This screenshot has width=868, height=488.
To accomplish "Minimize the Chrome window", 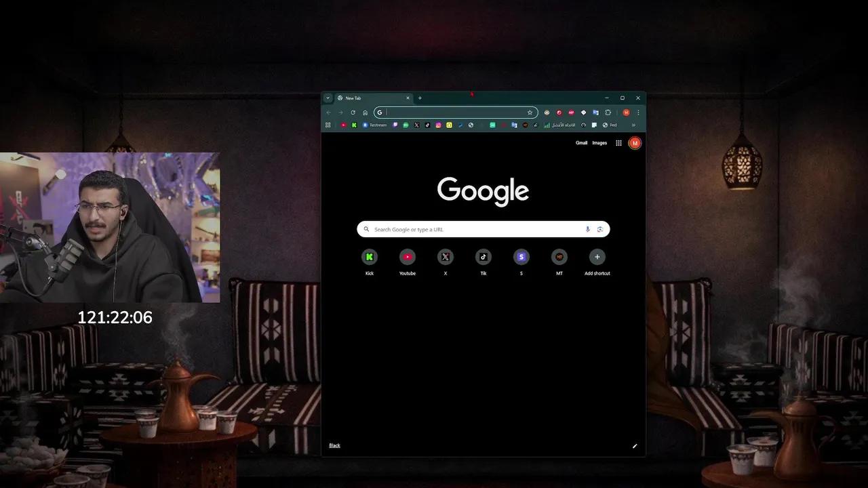I will point(607,98).
